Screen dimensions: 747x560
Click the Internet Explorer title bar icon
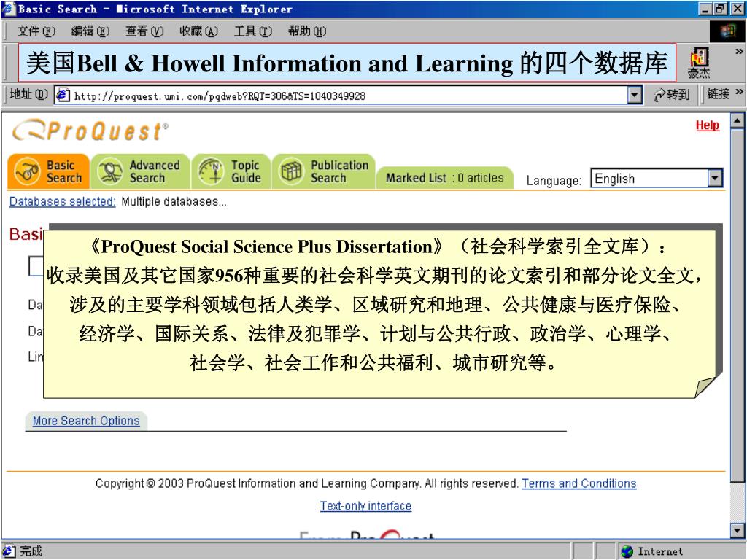click(9, 9)
